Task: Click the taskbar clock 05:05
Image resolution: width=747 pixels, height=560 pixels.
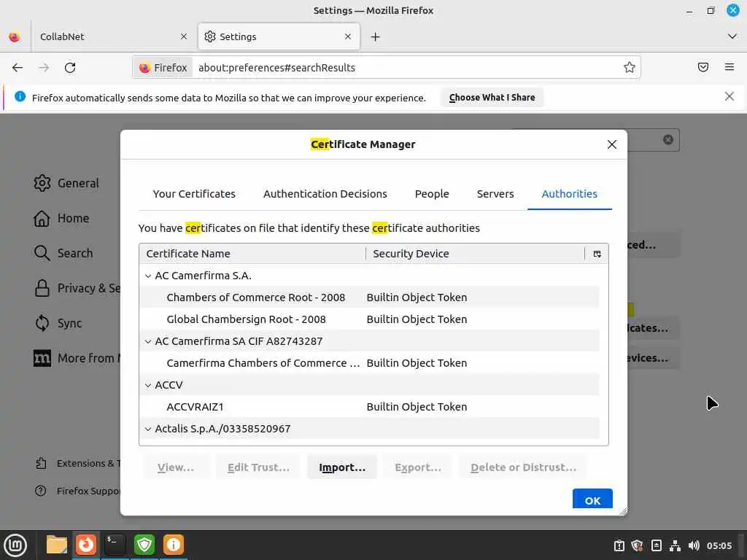Action: (719, 545)
